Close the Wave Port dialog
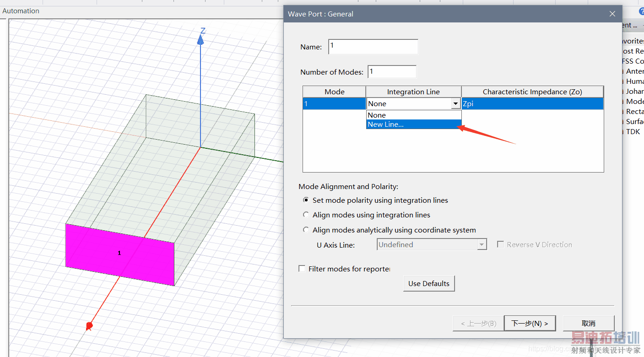Viewport: 644px width, 357px height. click(x=612, y=14)
